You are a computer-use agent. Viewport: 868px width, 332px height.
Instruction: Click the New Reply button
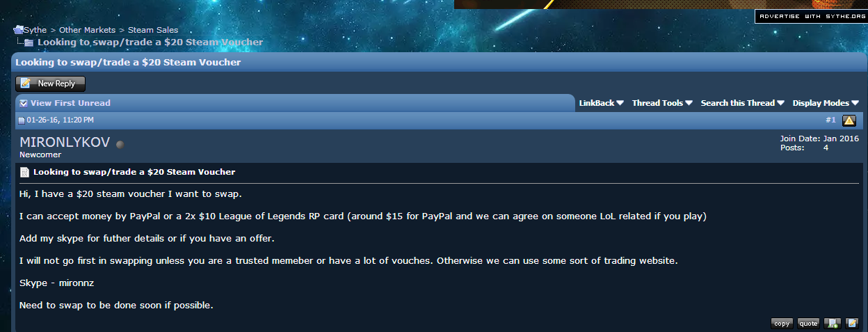point(50,84)
